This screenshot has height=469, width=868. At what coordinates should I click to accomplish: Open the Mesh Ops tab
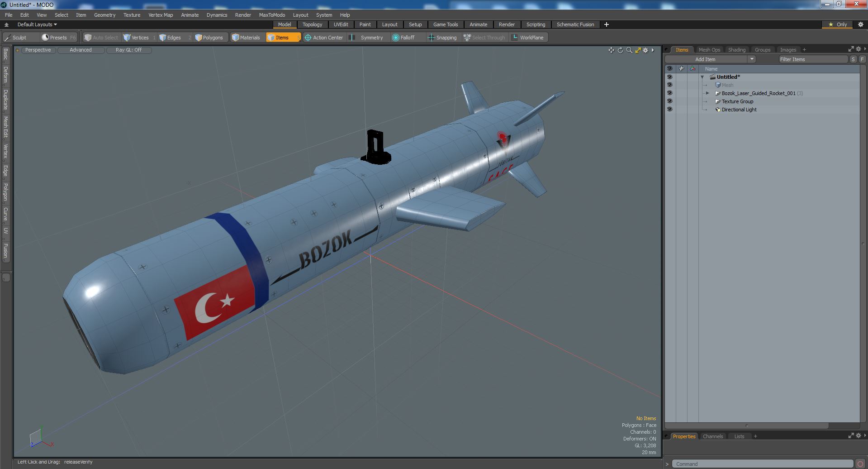point(709,50)
